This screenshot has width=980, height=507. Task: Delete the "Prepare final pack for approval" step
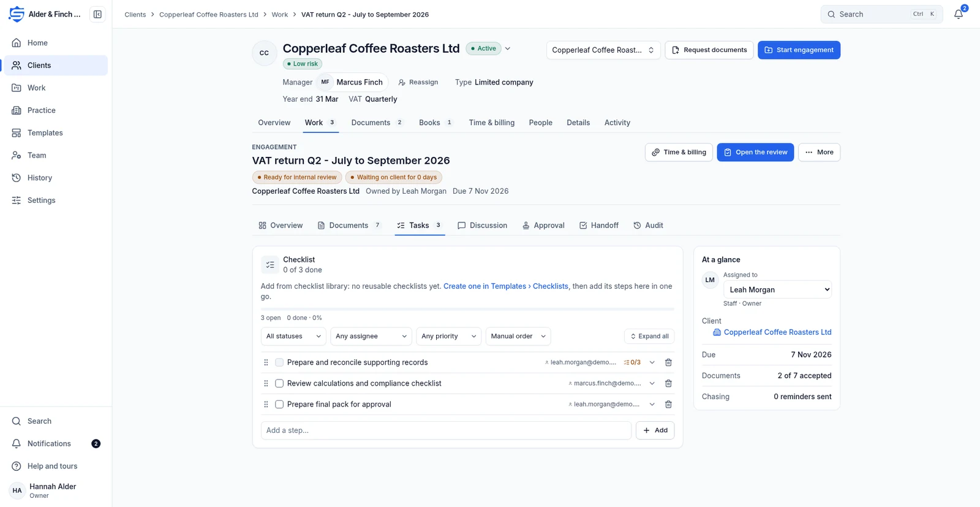668,404
